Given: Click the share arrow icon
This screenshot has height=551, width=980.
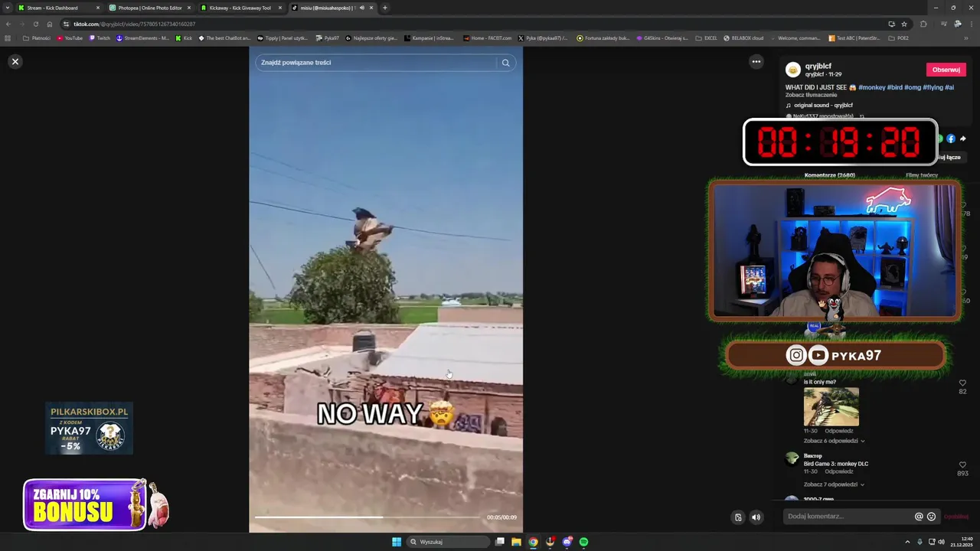Looking at the screenshot, I should click(x=963, y=139).
